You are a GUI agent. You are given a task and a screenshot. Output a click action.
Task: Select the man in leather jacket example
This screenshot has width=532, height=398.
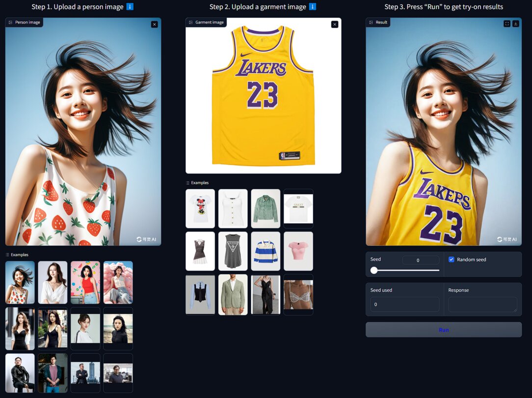(x=20, y=373)
